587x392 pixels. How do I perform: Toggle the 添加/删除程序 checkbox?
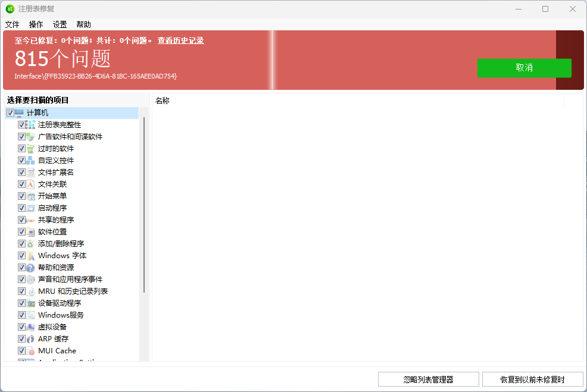(21, 244)
